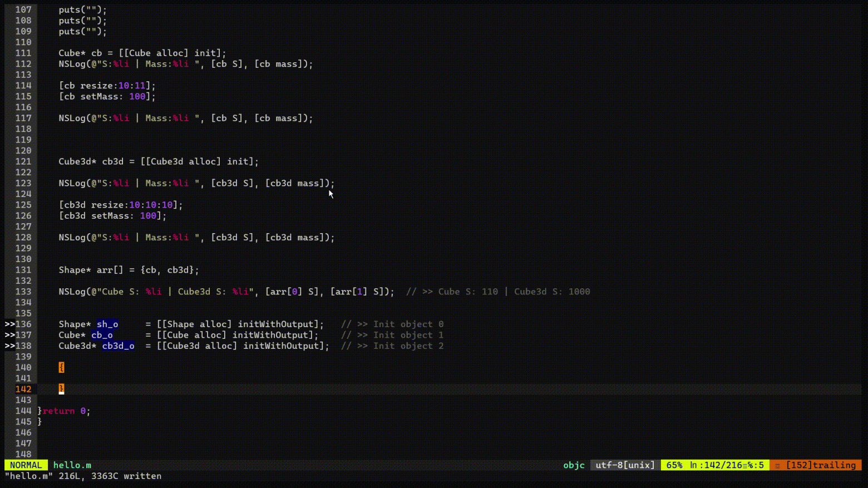
Task: Click the objc filetype indicator
Action: (x=574, y=465)
